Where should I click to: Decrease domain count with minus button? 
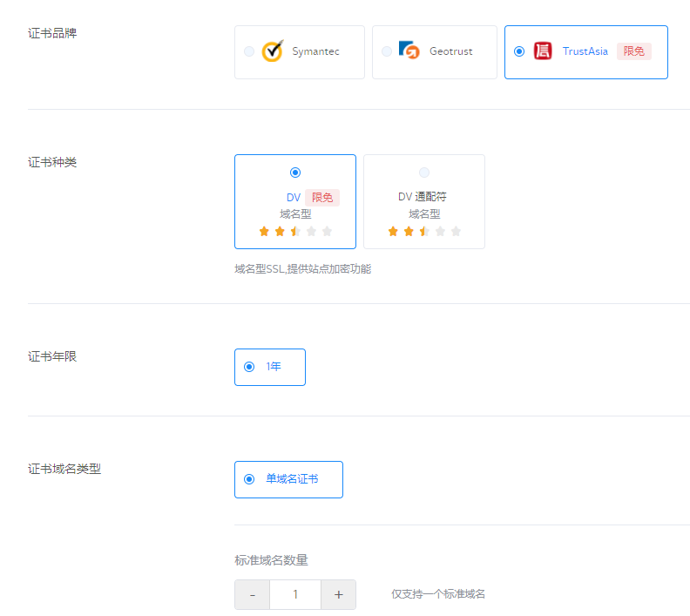(253, 594)
